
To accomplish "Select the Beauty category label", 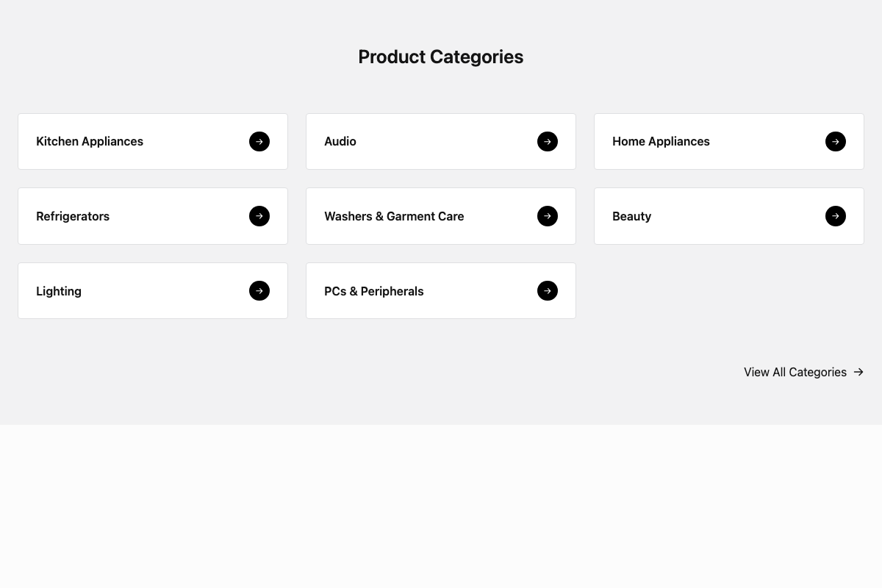I will pos(631,216).
